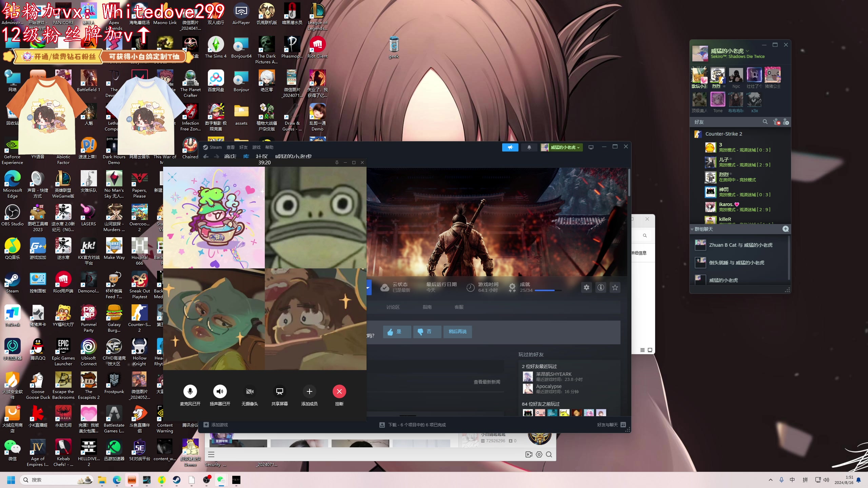Recommend the game with 是 button
This screenshot has height=488, width=868.
point(397,332)
